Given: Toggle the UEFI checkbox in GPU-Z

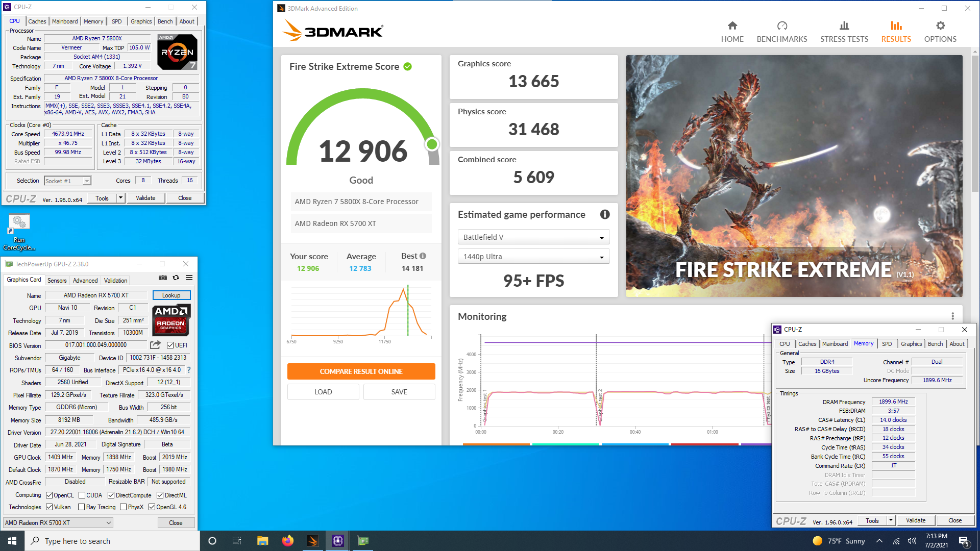Looking at the screenshot, I should point(170,345).
